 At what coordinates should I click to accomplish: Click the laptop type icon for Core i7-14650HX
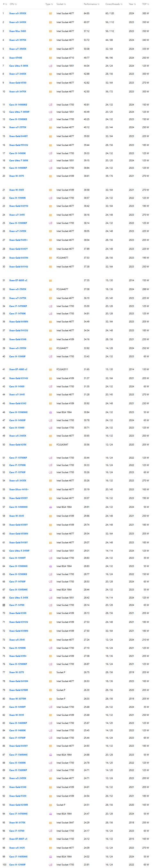(x=51, y=856)
